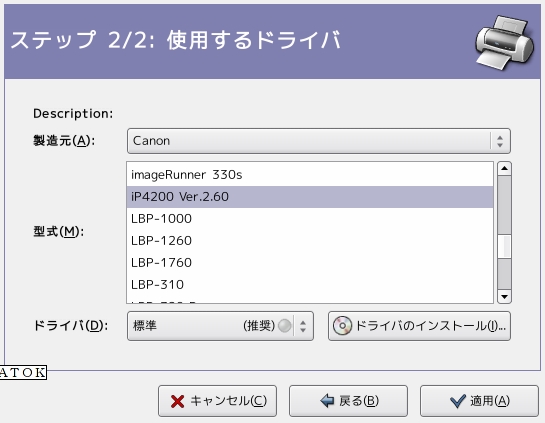The image size is (545, 423).
Task: Cancel the wizard with キャンセル button
Action: coord(218,401)
